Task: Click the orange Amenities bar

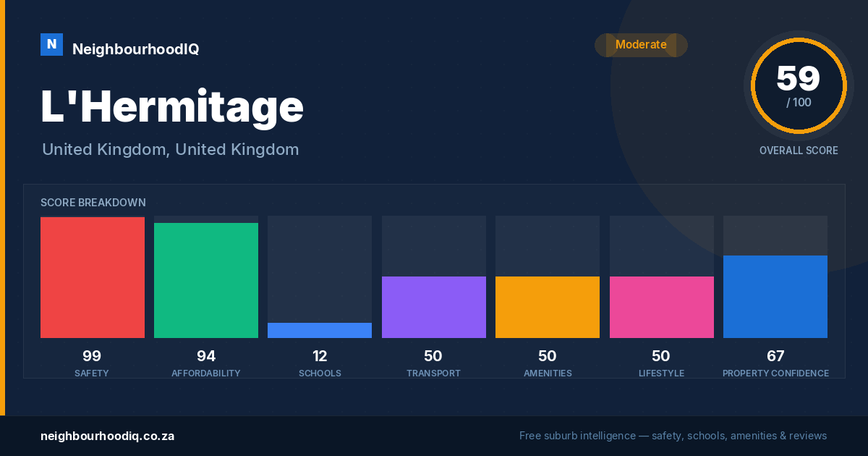Action: [548, 307]
